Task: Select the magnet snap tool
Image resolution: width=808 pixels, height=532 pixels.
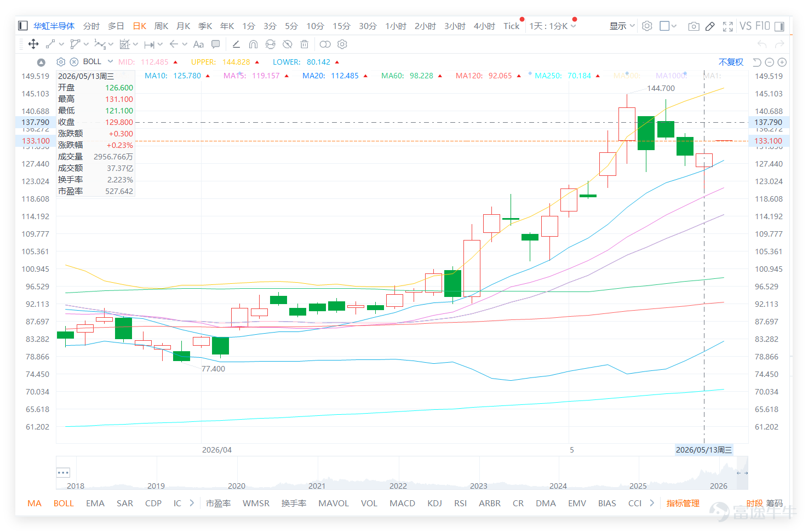Action: pos(253,44)
